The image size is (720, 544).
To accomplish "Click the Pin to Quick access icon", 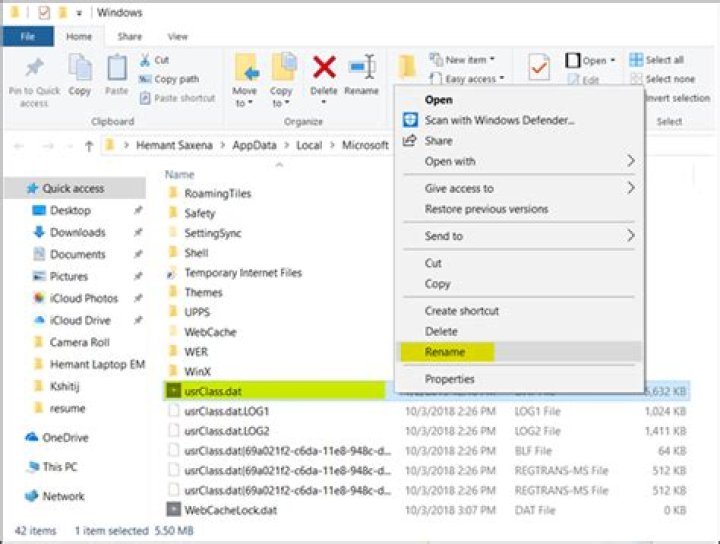I will tap(35, 70).
